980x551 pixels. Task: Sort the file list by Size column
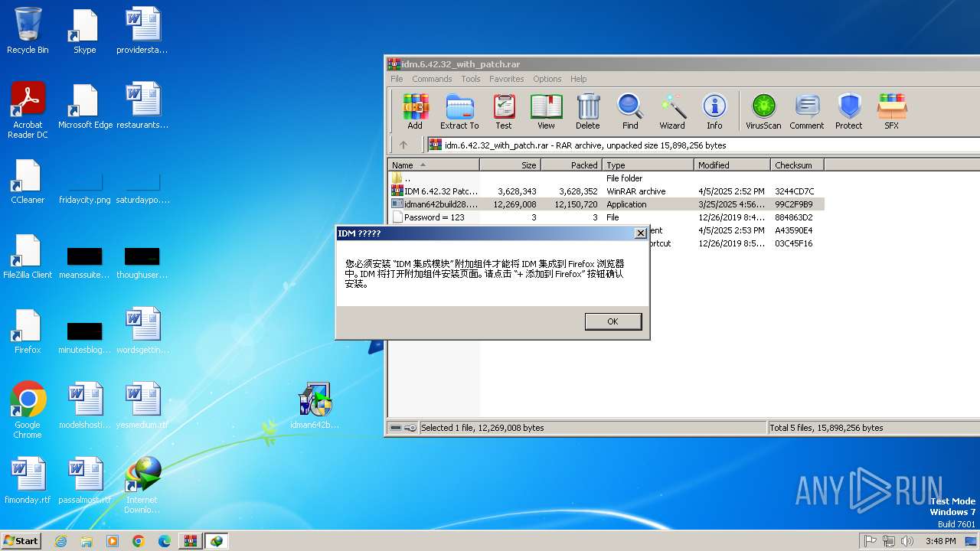(x=510, y=165)
